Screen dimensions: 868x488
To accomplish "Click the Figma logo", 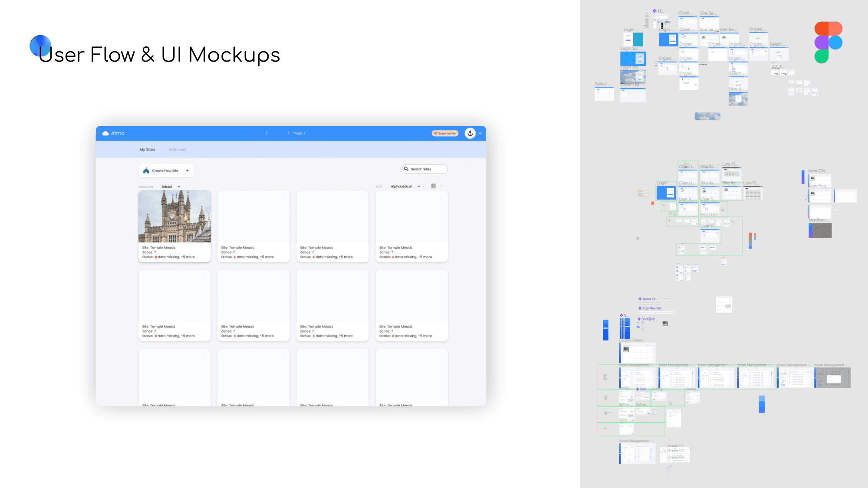I will click(828, 43).
